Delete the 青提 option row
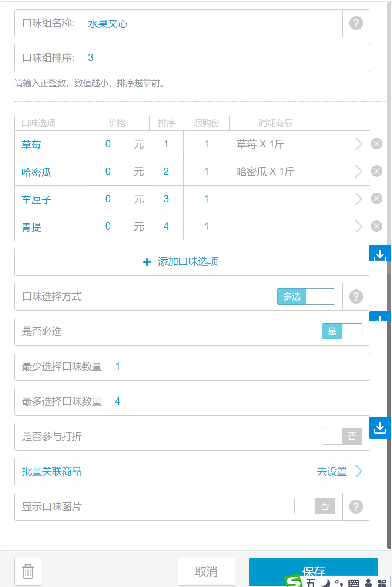This screenshot has height=587, width=392. [376, 226]
